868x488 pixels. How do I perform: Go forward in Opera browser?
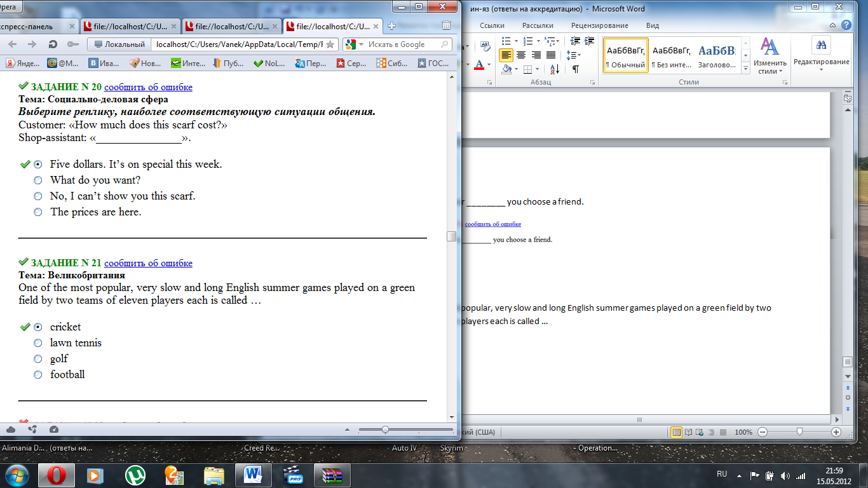coord(32,44)
